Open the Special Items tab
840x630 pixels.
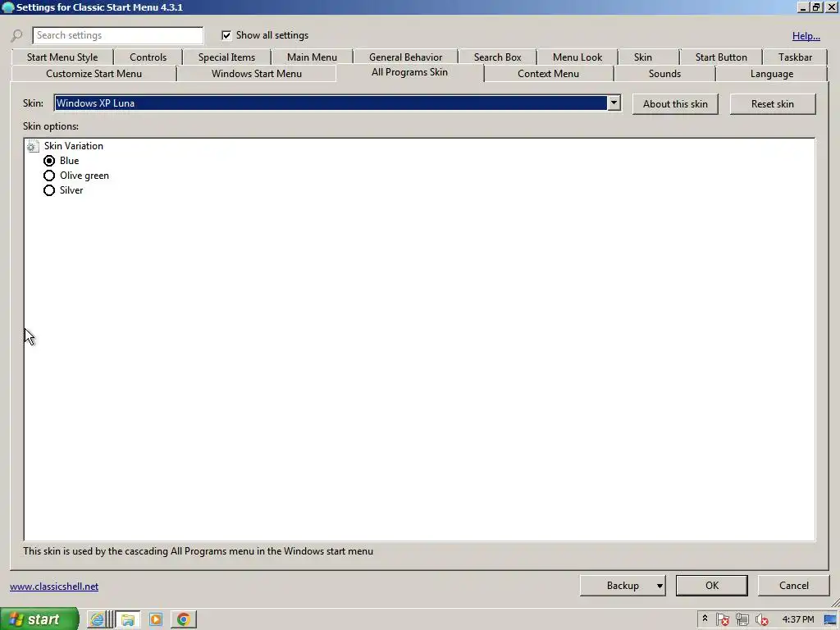(x=226, y=57)
